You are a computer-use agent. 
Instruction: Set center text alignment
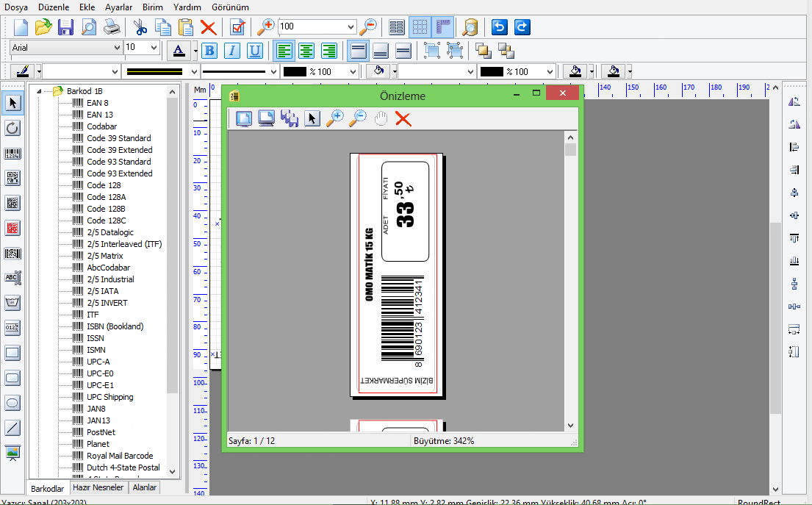[306, 51]
